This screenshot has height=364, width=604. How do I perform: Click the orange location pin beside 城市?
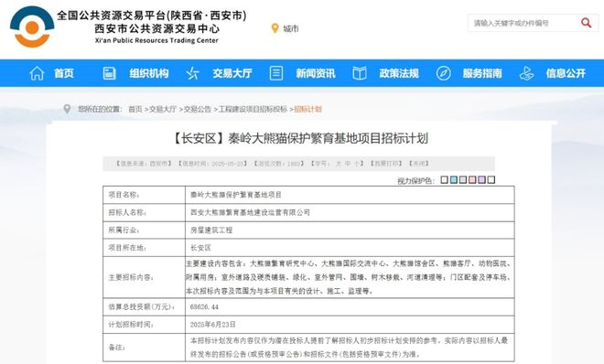coord(275,28)
